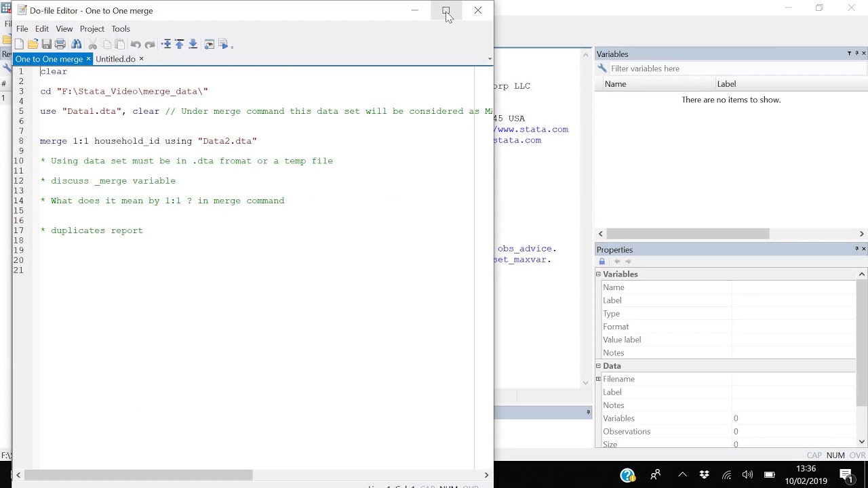Click the wrench icon in Variables filter
Screen dimensions: 868x488
(602, 68)
